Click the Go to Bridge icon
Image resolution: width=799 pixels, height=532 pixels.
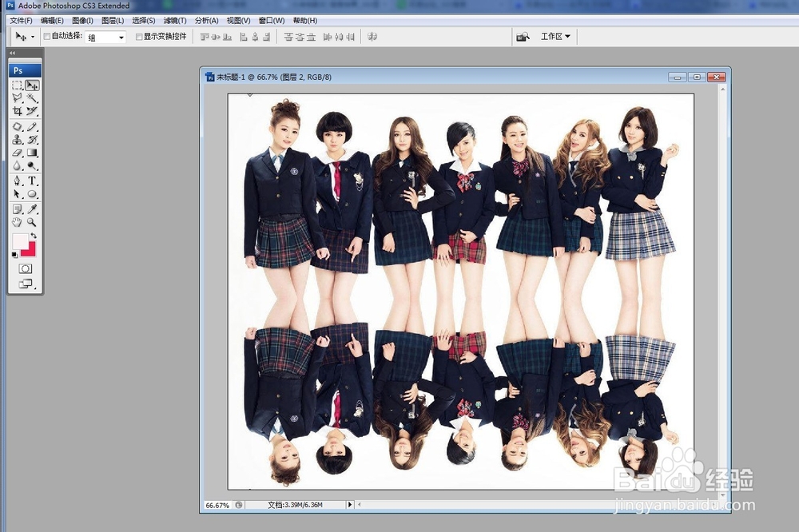click(523, 37)
